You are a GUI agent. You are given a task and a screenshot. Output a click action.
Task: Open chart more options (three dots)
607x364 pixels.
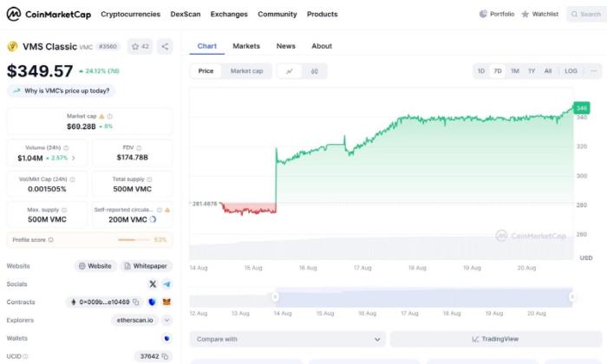(x=594, y=71)
